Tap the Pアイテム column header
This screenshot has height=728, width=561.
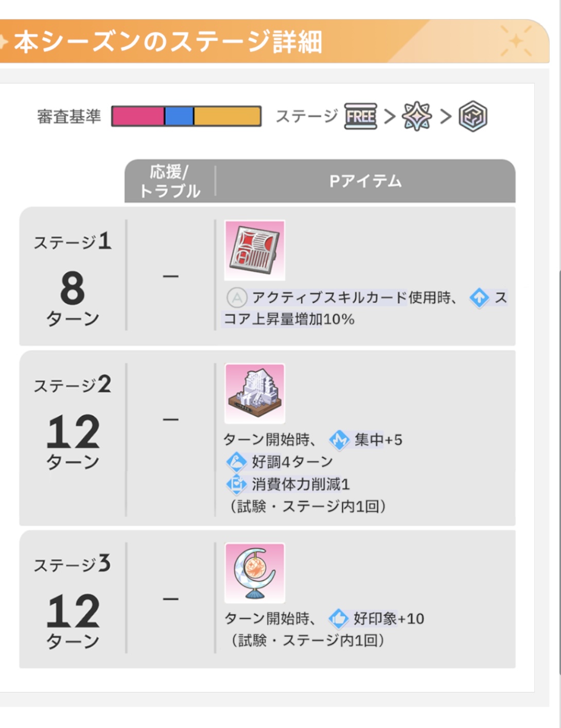point(365,181)
